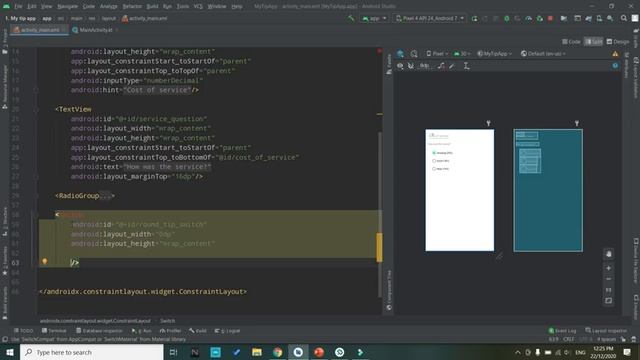
Task: Click the Clear Constraints icon
Action: pos(441,66)
